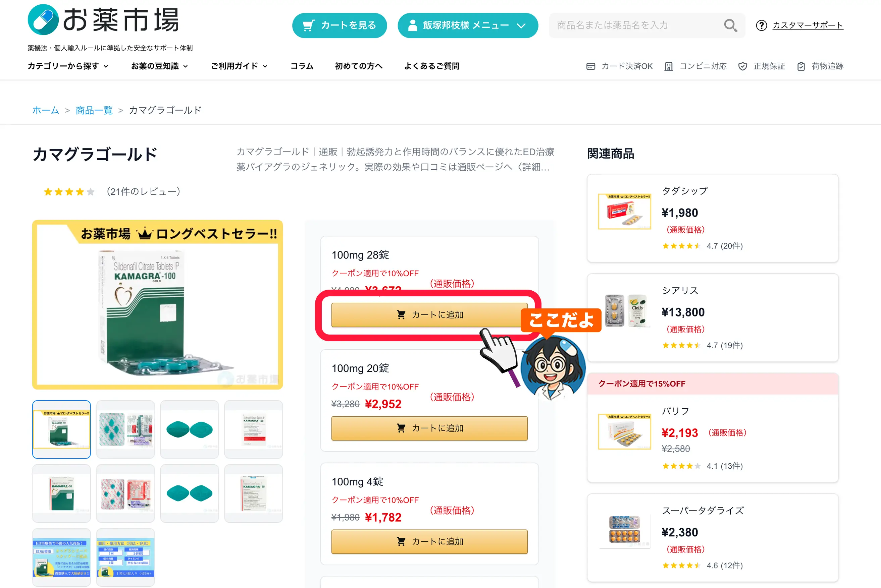Open the コラム menu item

(302, 66)
